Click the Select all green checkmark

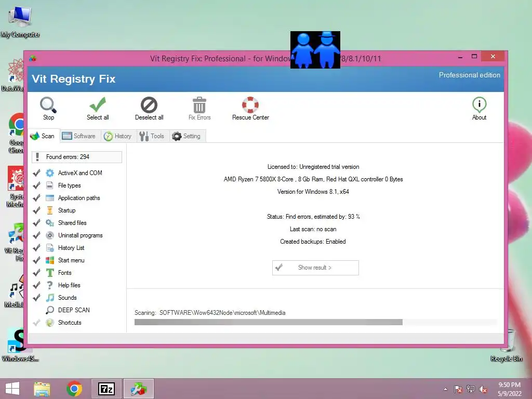tap(97, 105)
